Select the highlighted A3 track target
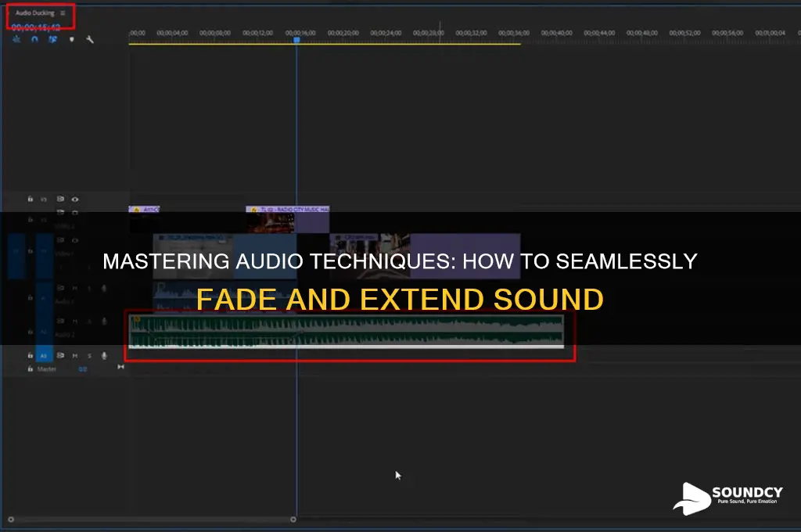This screenshot has width=801, height=532. (x=44, y=356)
